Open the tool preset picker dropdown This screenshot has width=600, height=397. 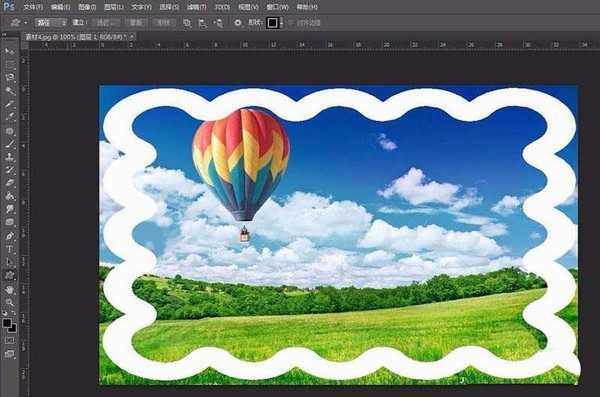[19, 23]
